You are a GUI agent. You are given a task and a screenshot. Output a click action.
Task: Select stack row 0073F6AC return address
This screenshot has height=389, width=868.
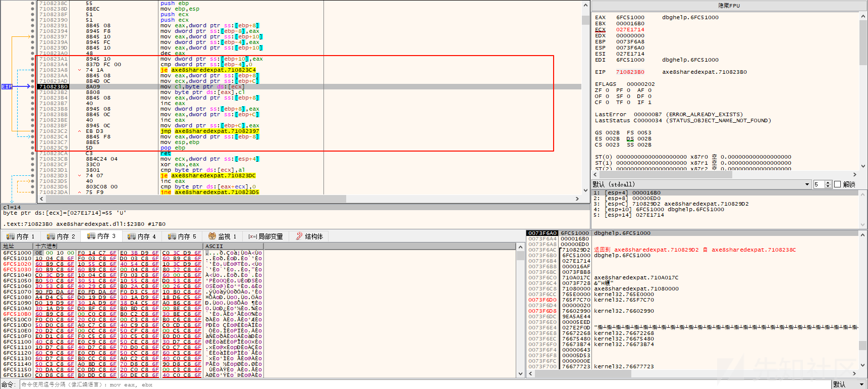[x=692, y=250]
